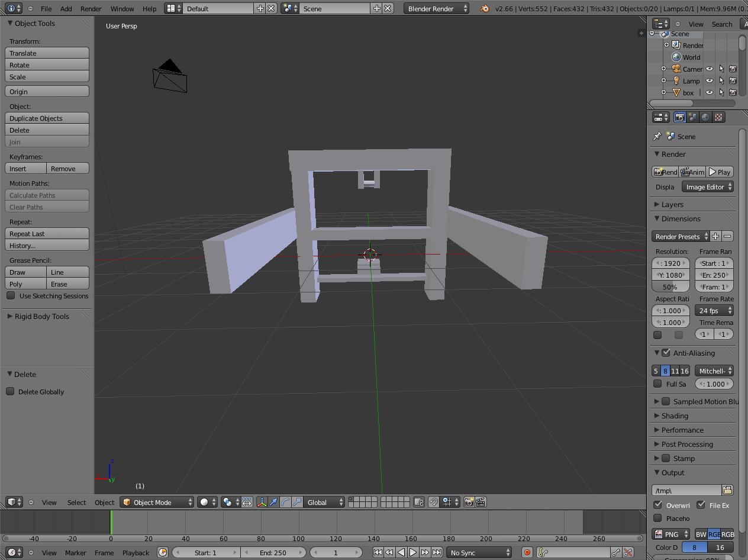The image size is (748, 560).
Task: Open the Properties editor type selector
Action: (x=661, y=117)
